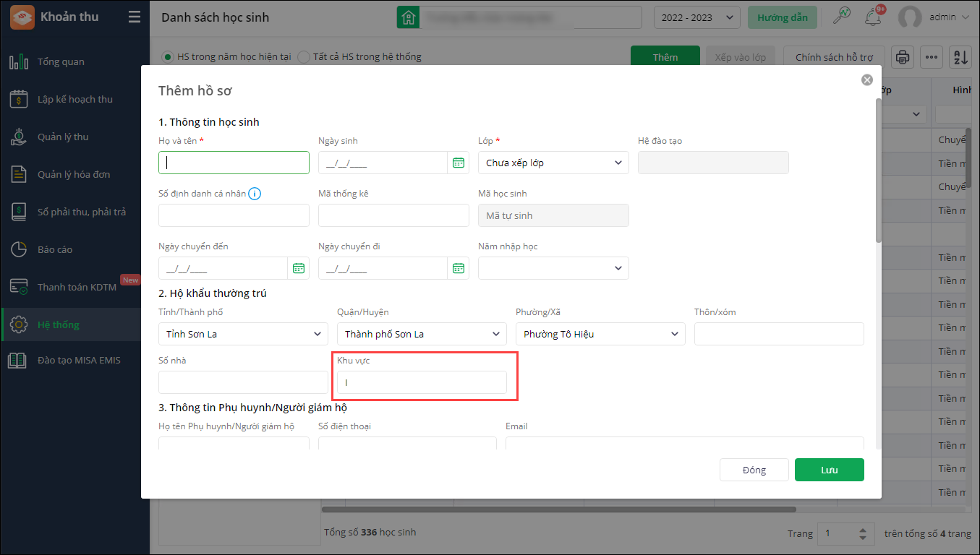This screenshot has height=555, width=980.
Task: Click the admin user avatar
Action: click(909, 17)
